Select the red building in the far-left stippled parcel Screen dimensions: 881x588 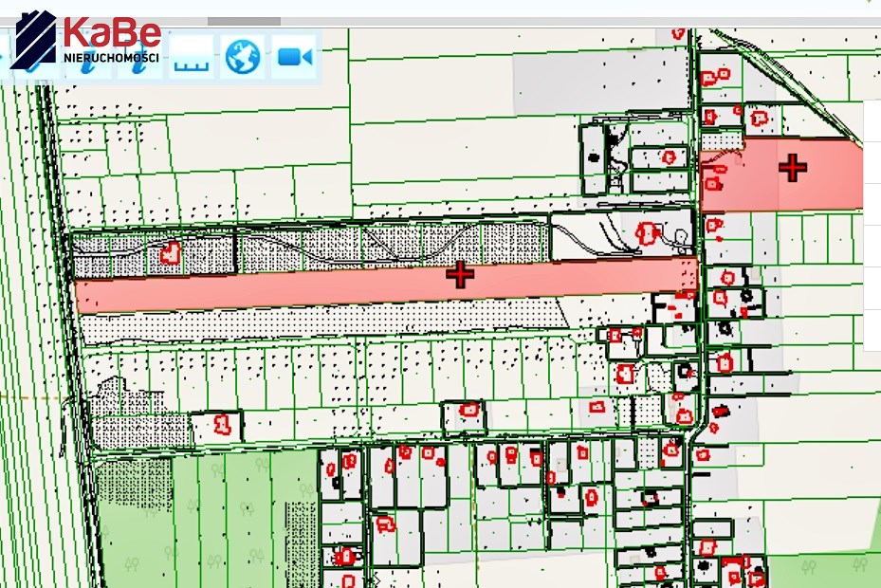point(171,253)
